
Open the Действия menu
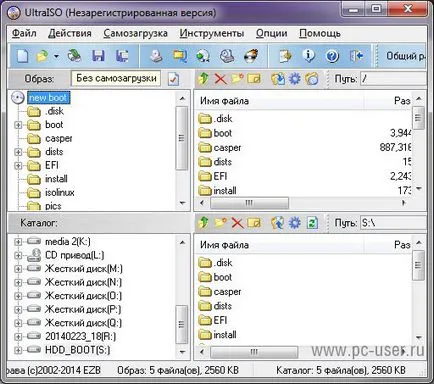[x=70, y=33]
